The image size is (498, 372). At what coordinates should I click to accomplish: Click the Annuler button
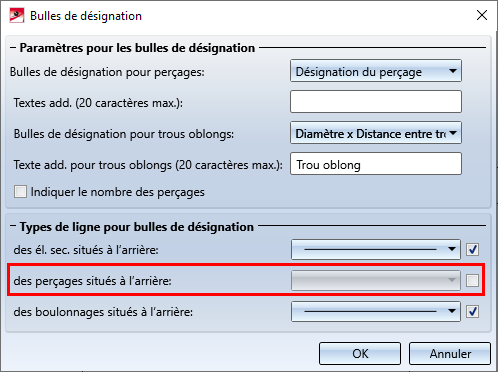(x=450, y=353)
